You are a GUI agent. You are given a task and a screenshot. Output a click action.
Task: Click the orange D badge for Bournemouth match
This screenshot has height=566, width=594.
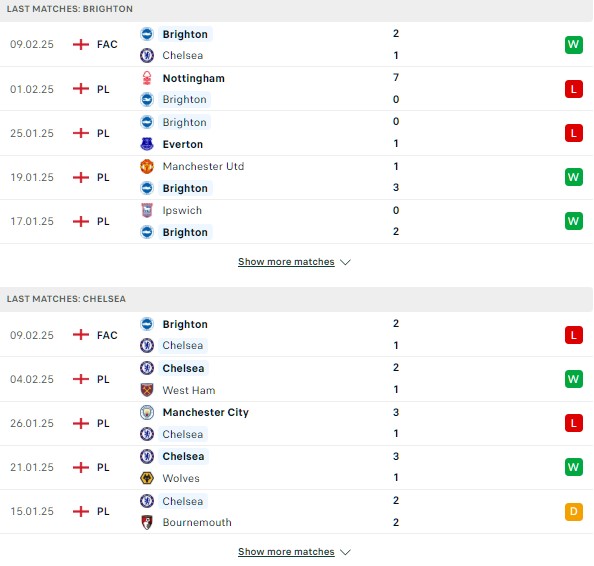[x=574, y=511]
